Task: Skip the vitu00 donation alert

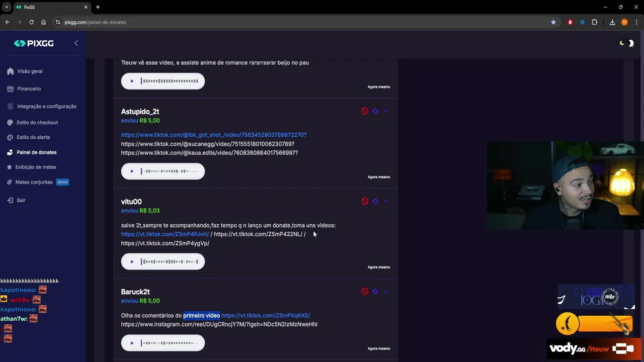Action: point(386,201)
